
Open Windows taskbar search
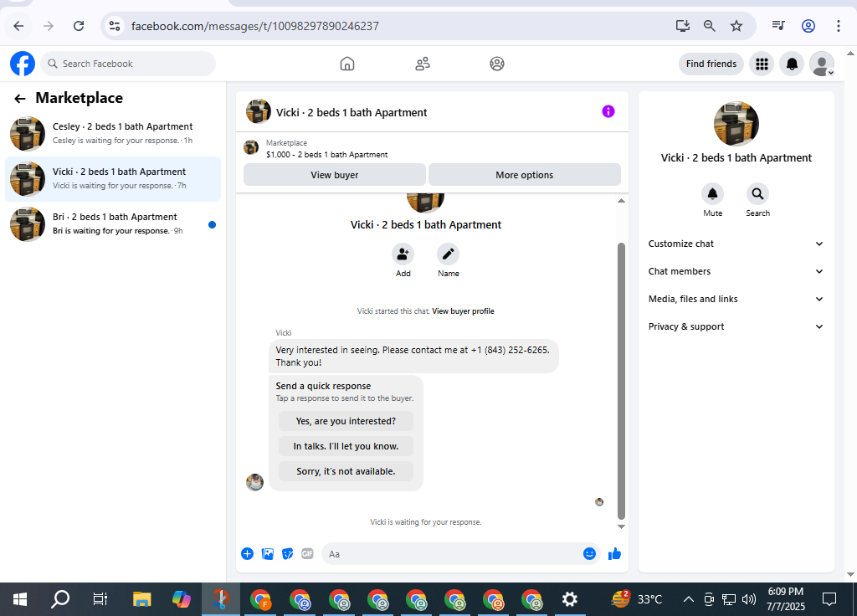[x=60, y=599]
